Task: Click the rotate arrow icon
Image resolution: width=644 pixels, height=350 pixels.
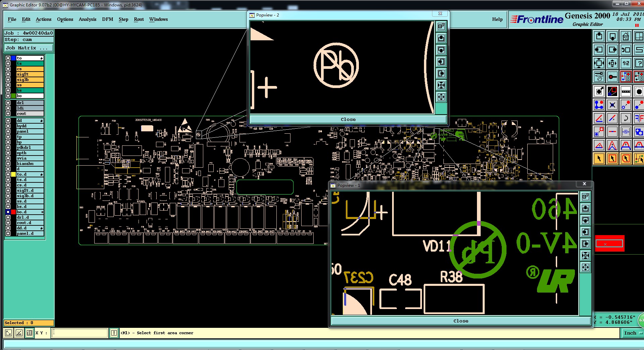Action: tap(626, 118)
